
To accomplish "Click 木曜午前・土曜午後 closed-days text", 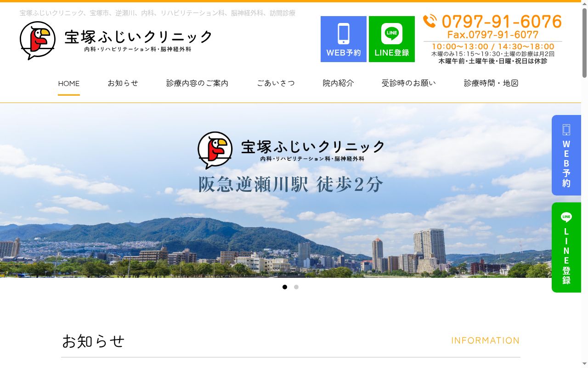I will tap(493, 61).
